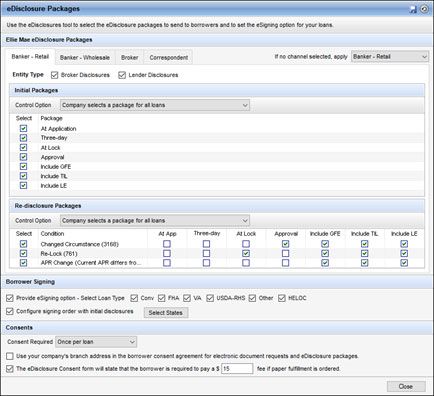Open the Consent Required dropdown
Viewport: 434px width, 396px height.
pos(96,342)
